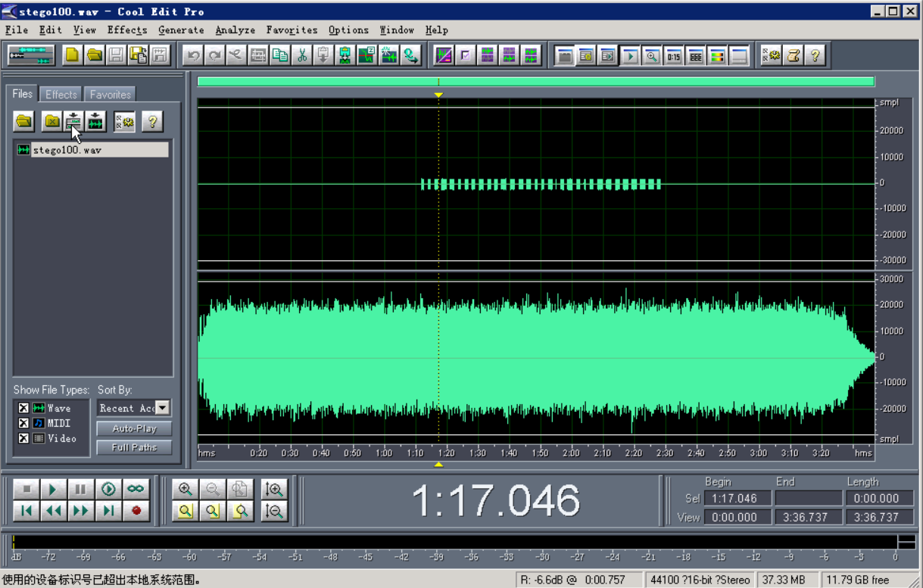
Task: Switch to the Favorites tab in the side panel
Action: tap(110, 95)
